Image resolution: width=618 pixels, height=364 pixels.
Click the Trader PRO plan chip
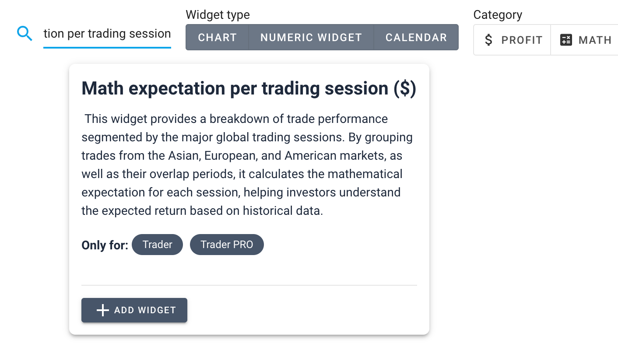click(227, 245)
